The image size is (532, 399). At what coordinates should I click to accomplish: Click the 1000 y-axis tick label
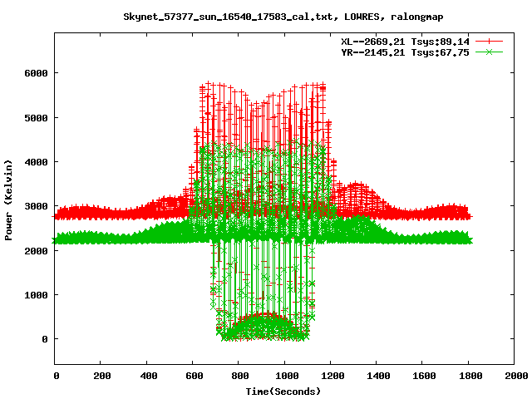click(36, 295)
